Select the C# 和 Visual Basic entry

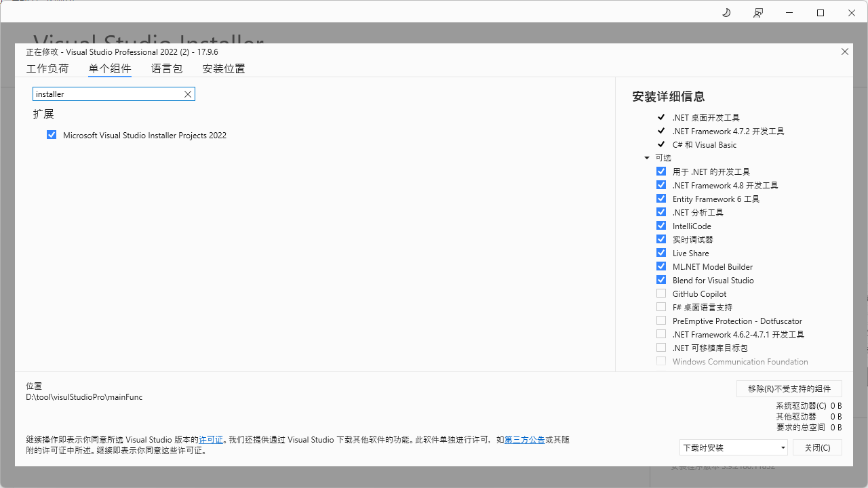coord(705,144)
